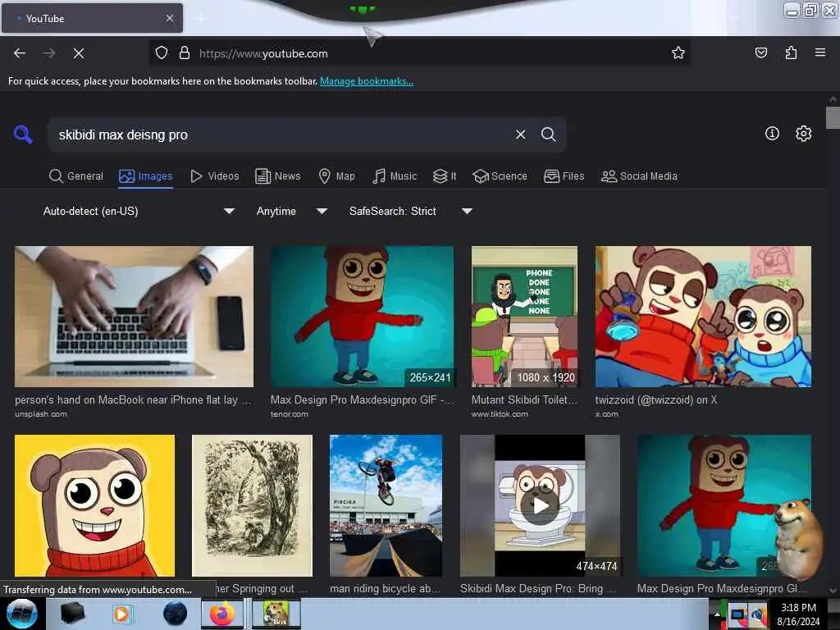840x630 pixels.
Task: Close the YouTube browser tab
Action: tap(169, 18)
